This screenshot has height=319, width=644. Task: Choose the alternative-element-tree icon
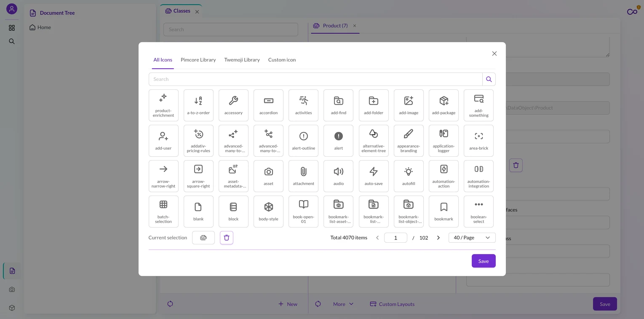pos(374,140)
